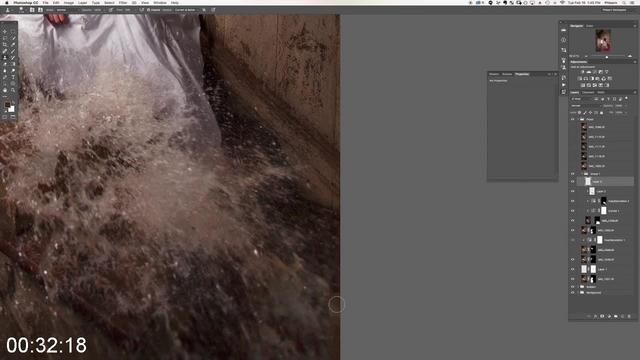Viewport: 640px width, 360px height.
Task: Collapse the expanded layer group arrow
Action: [x=582, y=174]
